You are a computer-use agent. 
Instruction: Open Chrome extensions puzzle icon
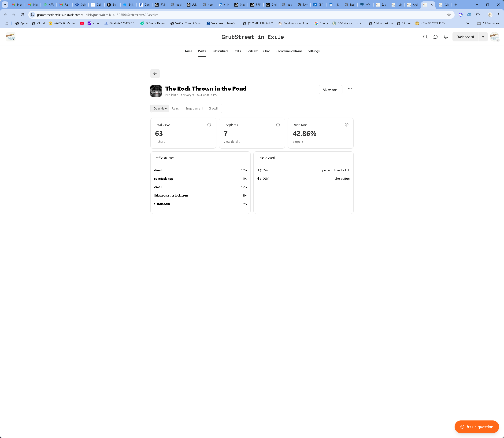click(478, 15)
